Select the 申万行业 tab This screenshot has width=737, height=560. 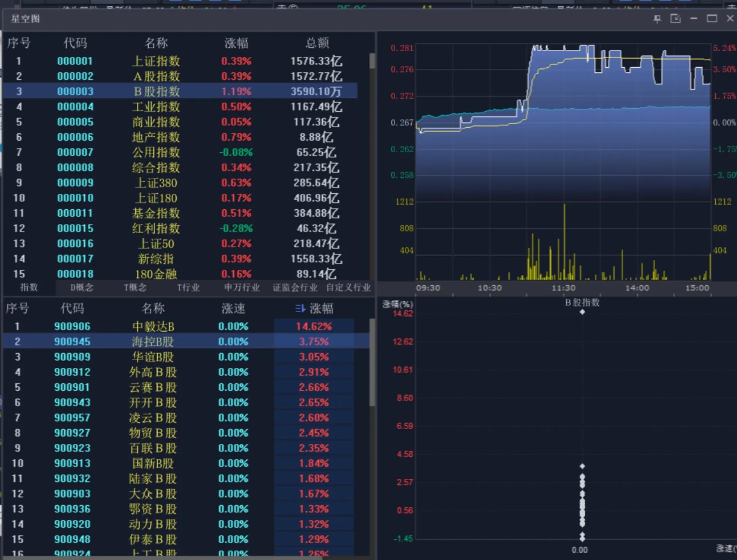click(x=242, y=288)
